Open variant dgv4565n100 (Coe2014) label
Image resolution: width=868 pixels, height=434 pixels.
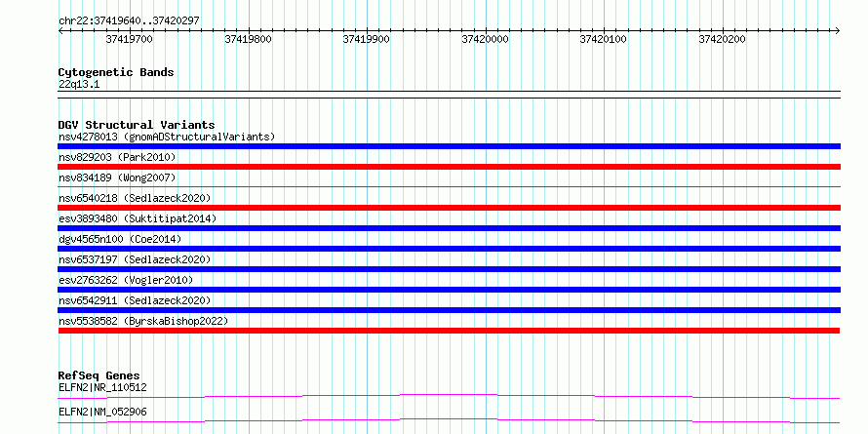(x=120, y=239)
